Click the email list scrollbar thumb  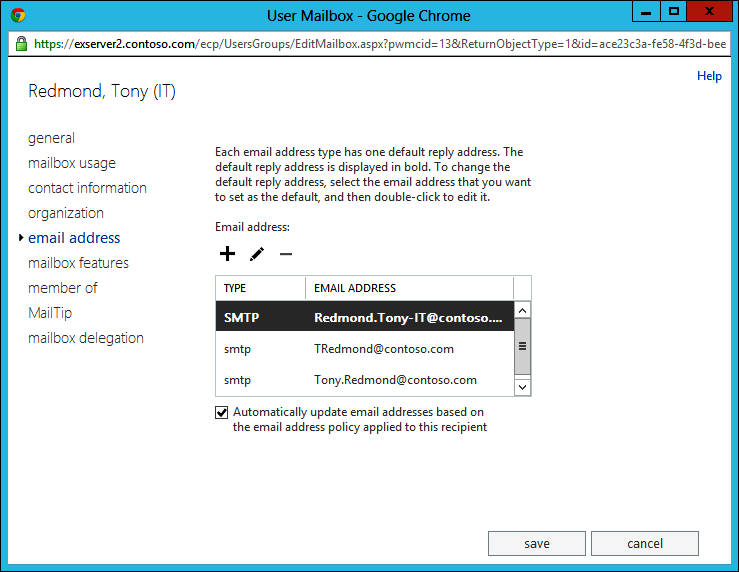tap(522, 346)
